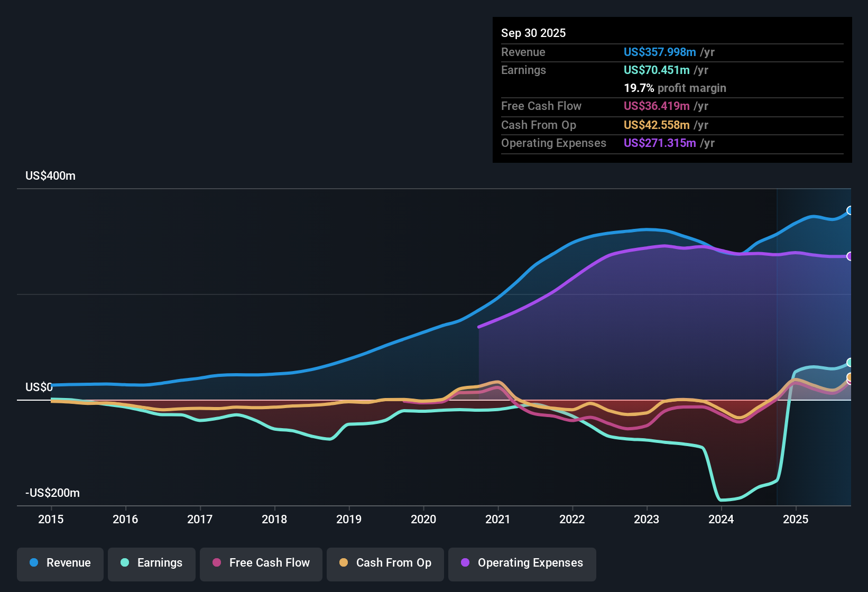The image size is (868, 592).
Task: Click the US$70.451m earnings value
Action: tap(656, 70)
